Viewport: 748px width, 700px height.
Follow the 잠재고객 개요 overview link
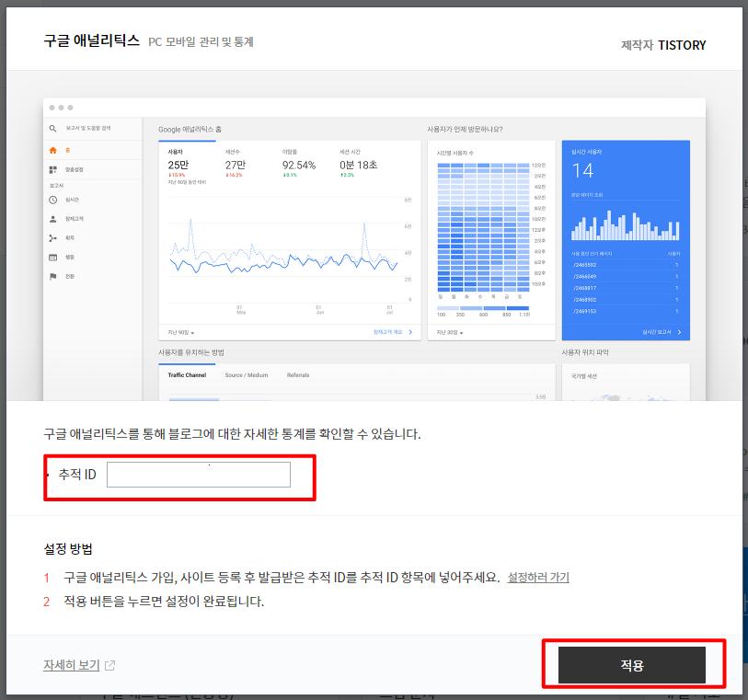point(388,331)
